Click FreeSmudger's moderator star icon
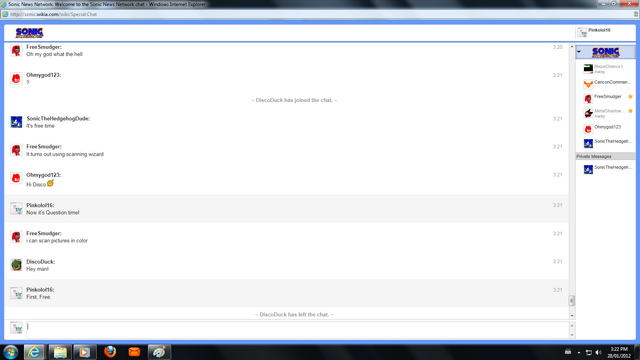 [x=630, y=97]
